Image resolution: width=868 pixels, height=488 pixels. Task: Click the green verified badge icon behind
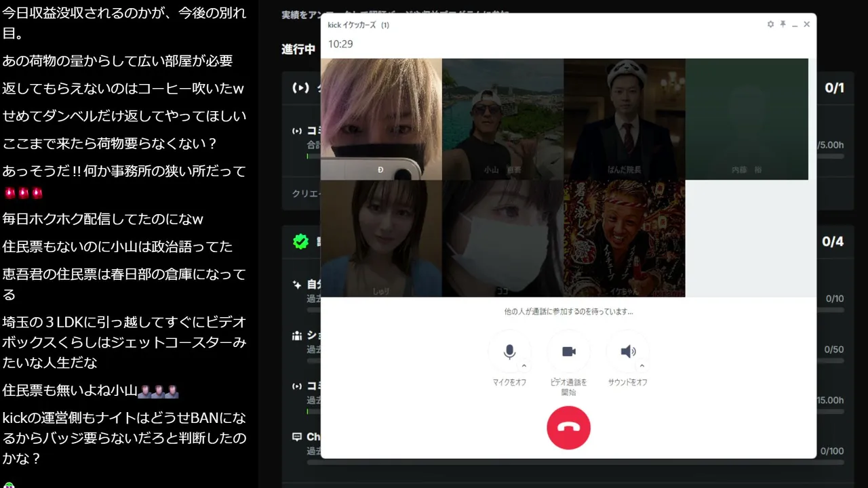pyautogui.click(x=300, y=241)
